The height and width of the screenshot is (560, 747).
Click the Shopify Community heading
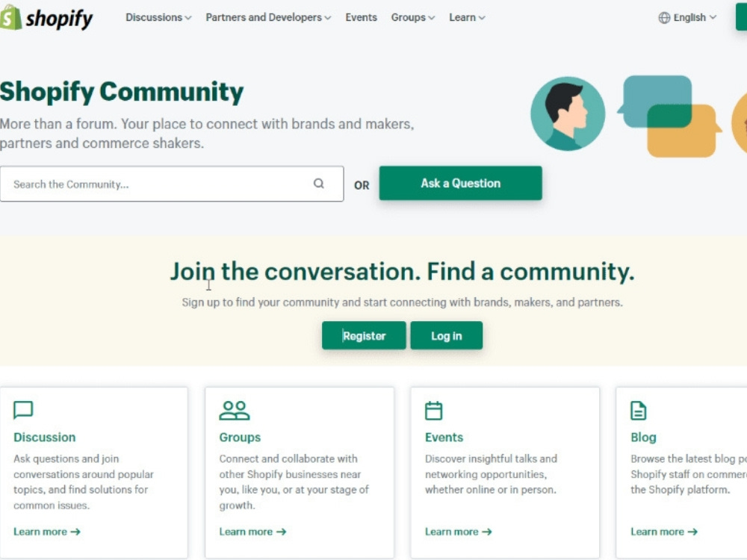pos(122,92)
